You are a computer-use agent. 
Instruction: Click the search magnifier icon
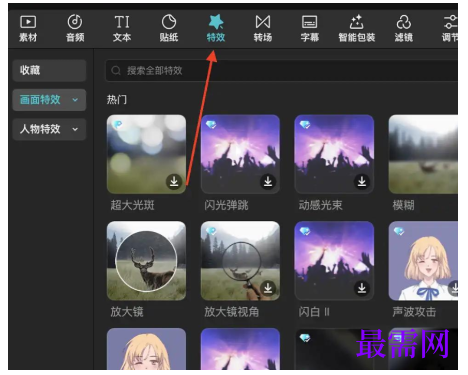pyautogui.click(x=116, y=71)
